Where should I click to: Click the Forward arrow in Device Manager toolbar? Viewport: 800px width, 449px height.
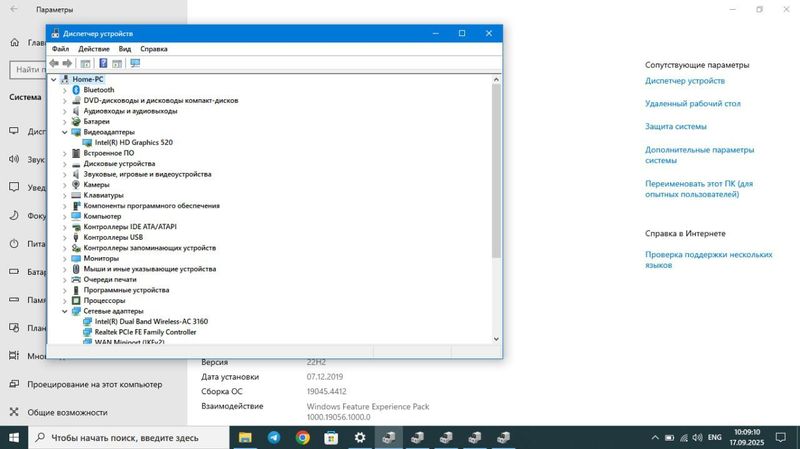[67, 63]
